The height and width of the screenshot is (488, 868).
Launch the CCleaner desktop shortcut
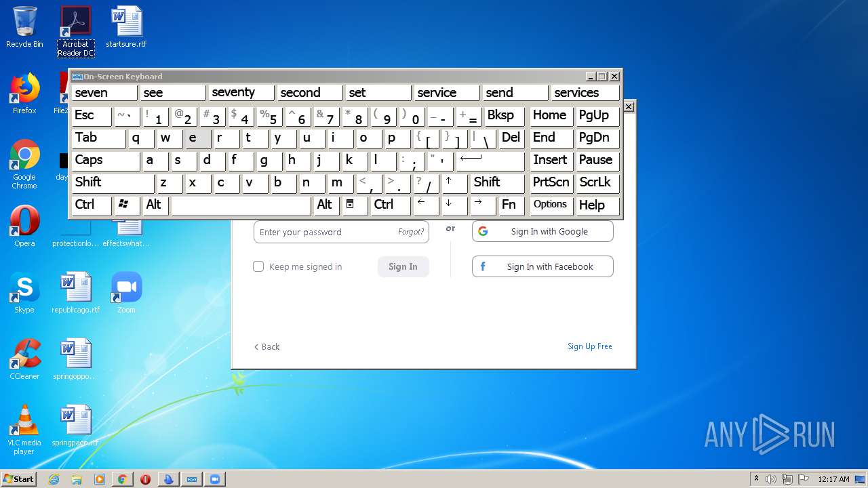[x=24, y=359]
